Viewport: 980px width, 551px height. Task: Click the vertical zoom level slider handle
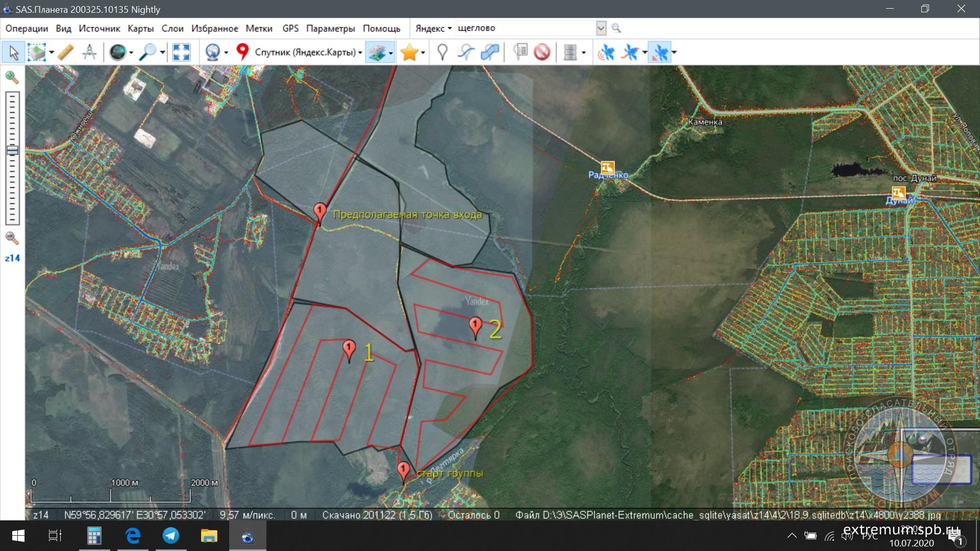[12, 151]
